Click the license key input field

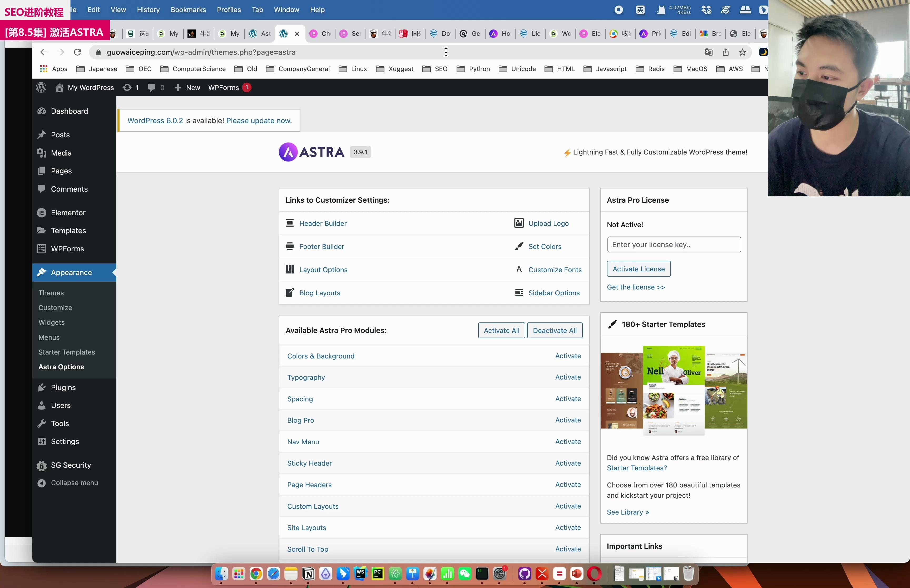(x=674, y=244)
